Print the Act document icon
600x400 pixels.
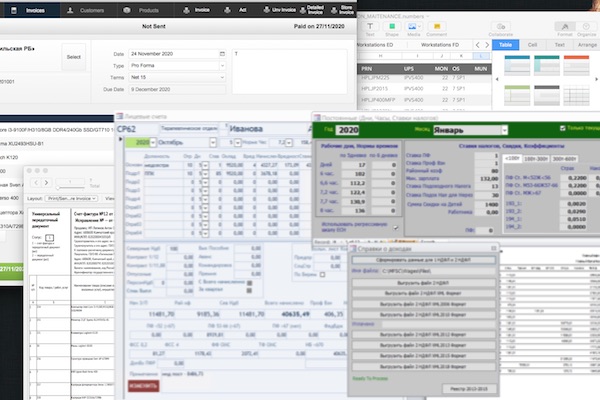[227, 10]
